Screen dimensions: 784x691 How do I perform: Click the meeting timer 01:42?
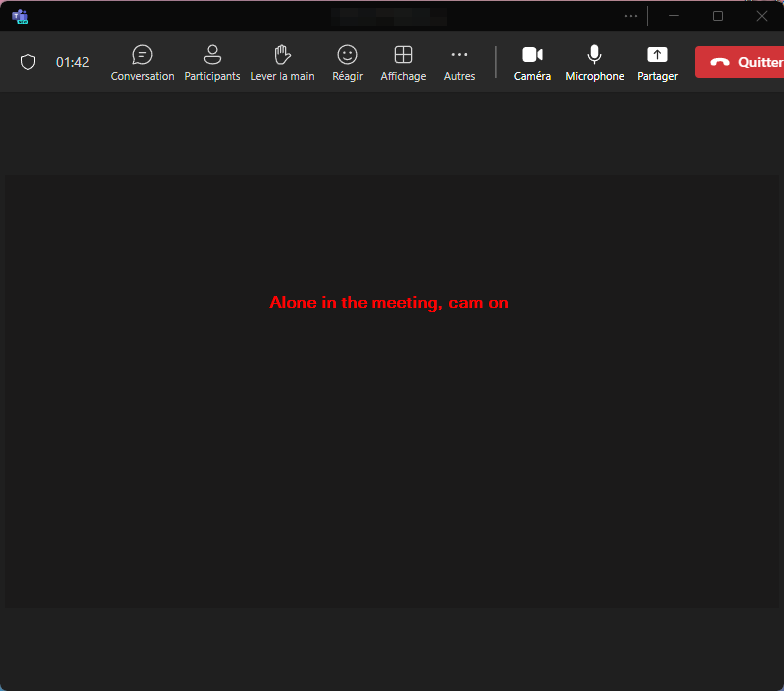pos(72,62)
